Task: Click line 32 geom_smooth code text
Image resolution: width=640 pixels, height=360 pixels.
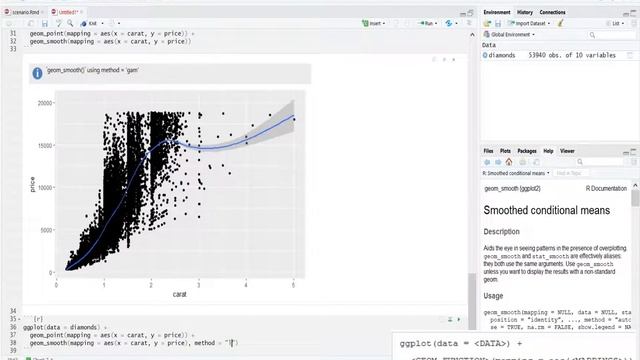Action: pos(110,41)
